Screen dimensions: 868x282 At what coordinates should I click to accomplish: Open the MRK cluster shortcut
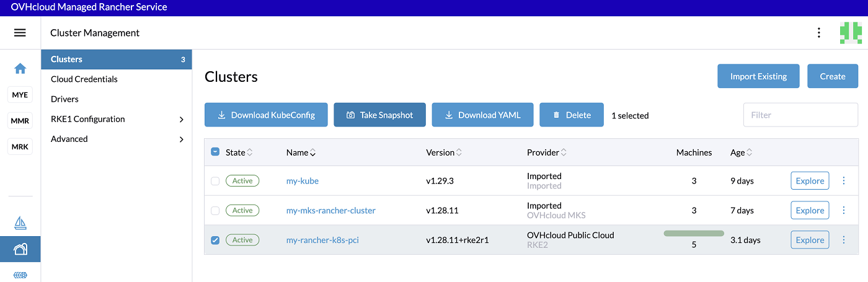pos(20,147)
